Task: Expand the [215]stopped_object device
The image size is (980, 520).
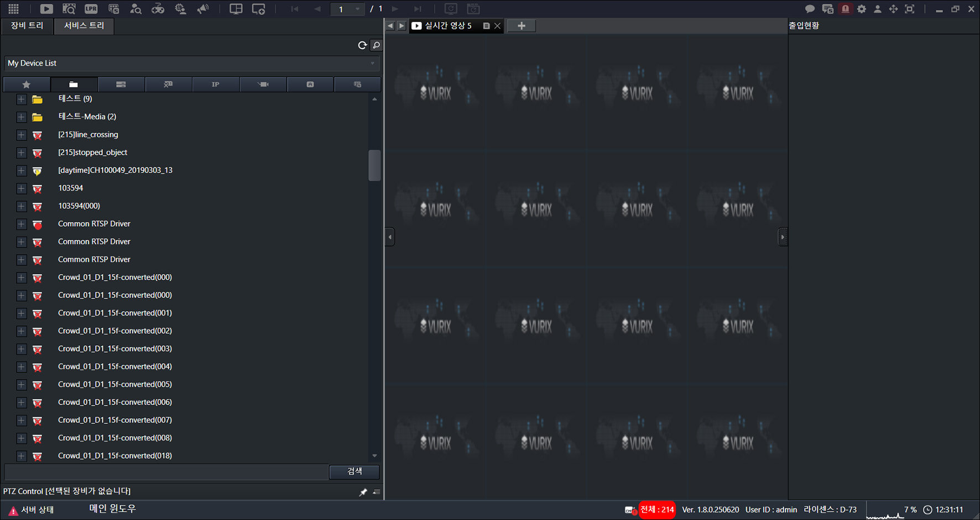Action: tap(21, 153)
